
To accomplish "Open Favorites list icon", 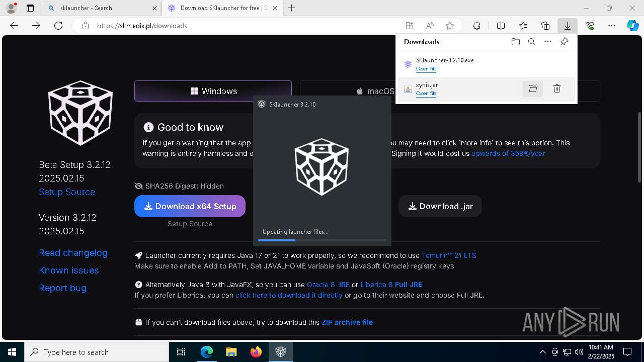I will pyautogui.click(x=523, y=26).
